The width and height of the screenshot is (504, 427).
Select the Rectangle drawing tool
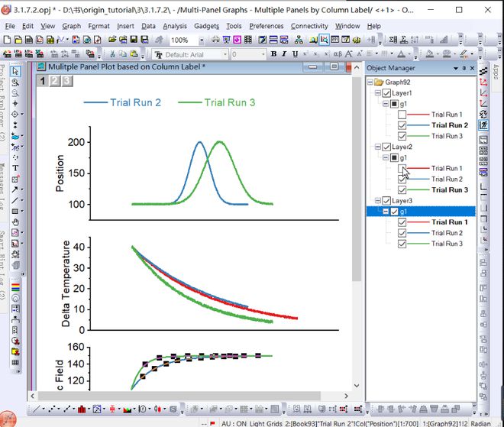click(x=15, y=212)
